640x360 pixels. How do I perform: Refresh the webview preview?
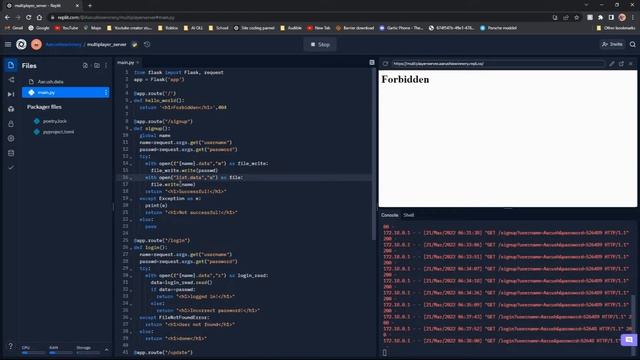click(x=385, y=64)
